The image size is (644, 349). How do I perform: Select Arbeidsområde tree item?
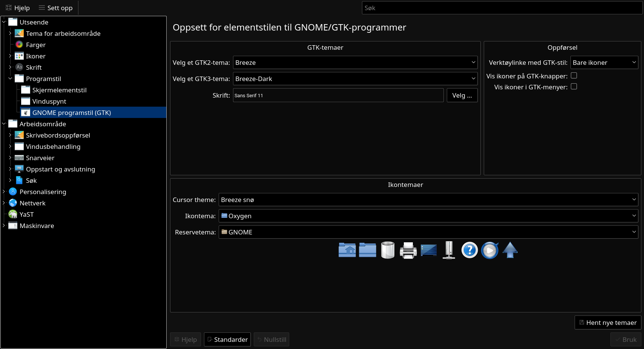(43, 124)
